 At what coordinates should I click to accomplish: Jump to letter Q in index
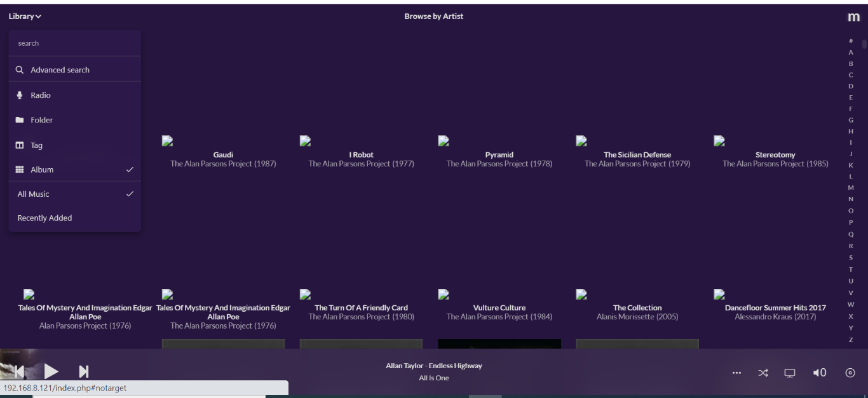click(x=851, y=234)
